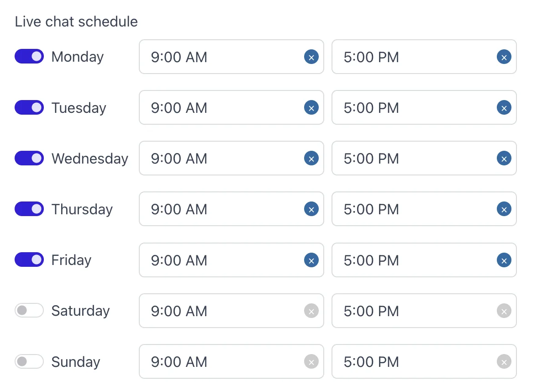Open Monday start time field

219,57
